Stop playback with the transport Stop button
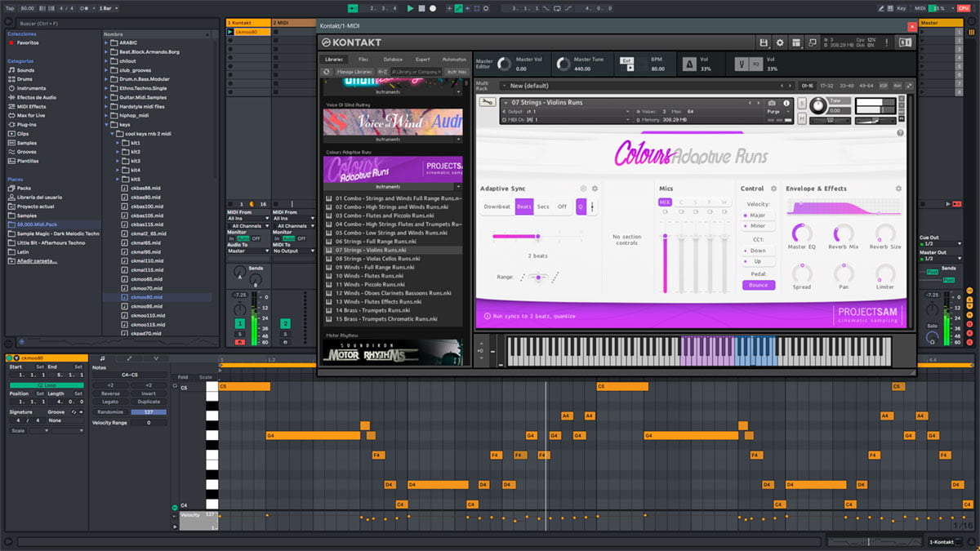Viewport: 980px width, 551px height. 422,8
